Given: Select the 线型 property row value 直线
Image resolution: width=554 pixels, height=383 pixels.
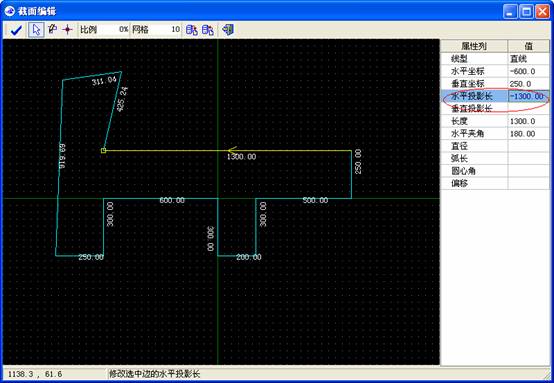Looking at the screenshot, I should tap(529, 59).
